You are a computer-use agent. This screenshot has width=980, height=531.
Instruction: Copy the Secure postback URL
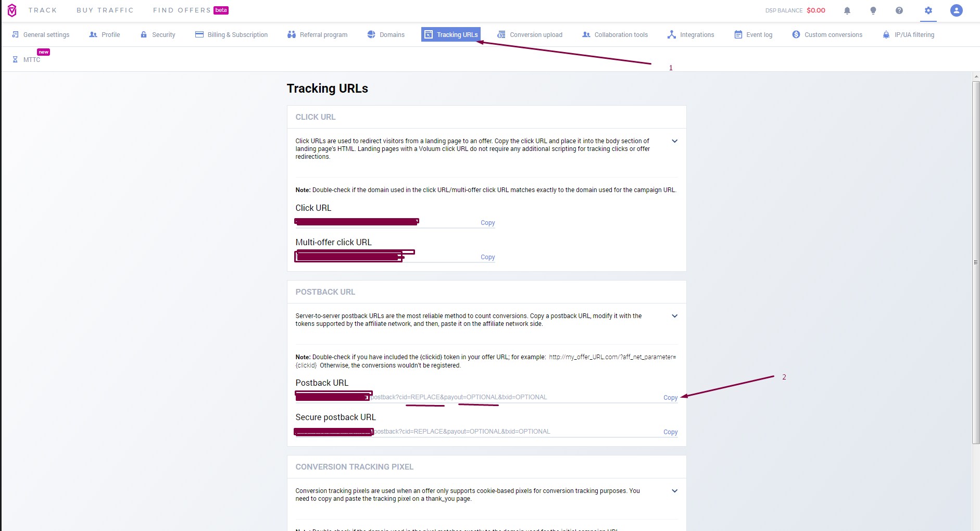tap(670, 432)
